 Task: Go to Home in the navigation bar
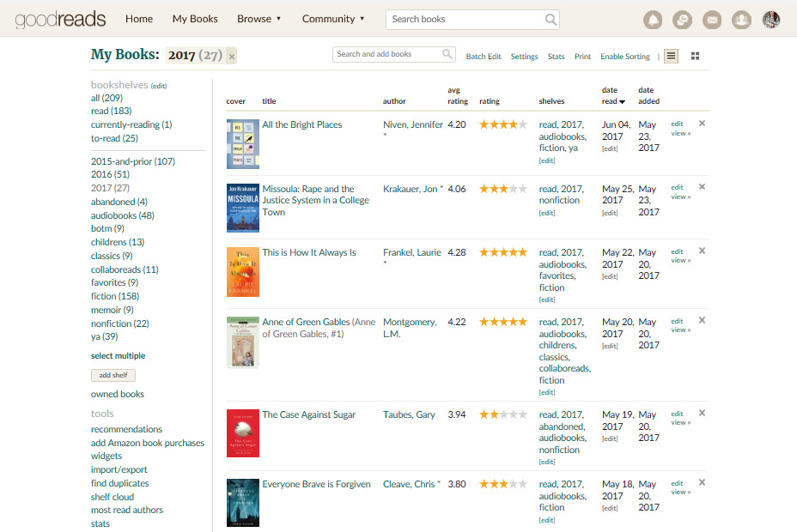pyautogui.click(x=139, y=19)
